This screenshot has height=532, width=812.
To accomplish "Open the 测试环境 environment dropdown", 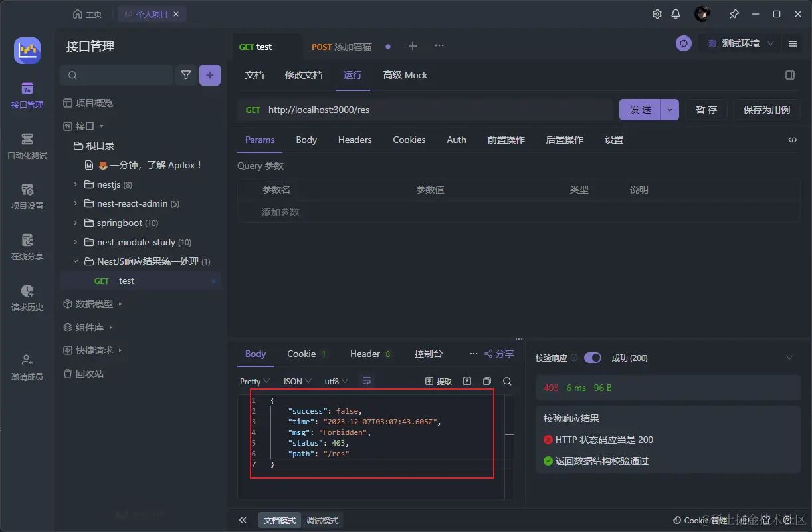I will [x=740, y=43].
